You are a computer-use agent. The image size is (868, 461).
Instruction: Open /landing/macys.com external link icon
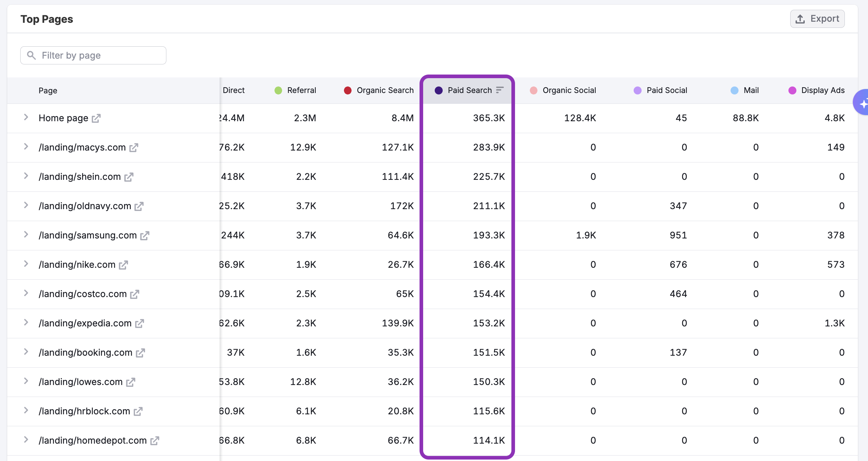pos(133,148)
